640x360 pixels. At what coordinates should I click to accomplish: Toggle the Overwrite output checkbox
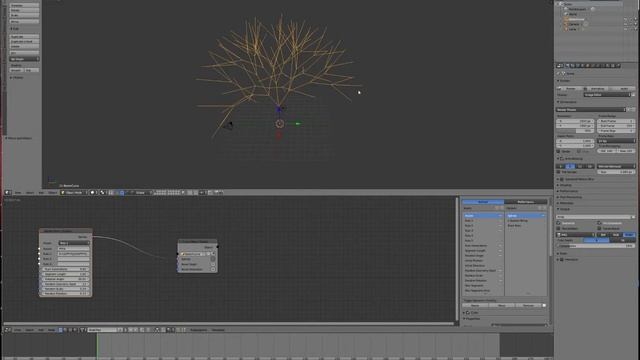click(559, 223)
